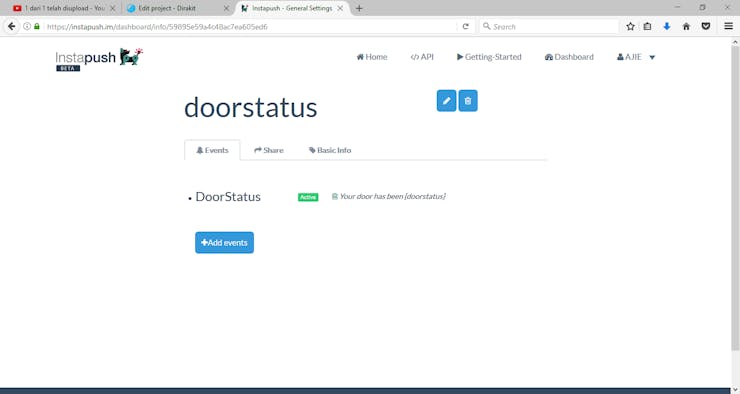This screenshot has width=740, height=394.
Task: Open a new tab with plus button
Action: click(x=359, y=8)
